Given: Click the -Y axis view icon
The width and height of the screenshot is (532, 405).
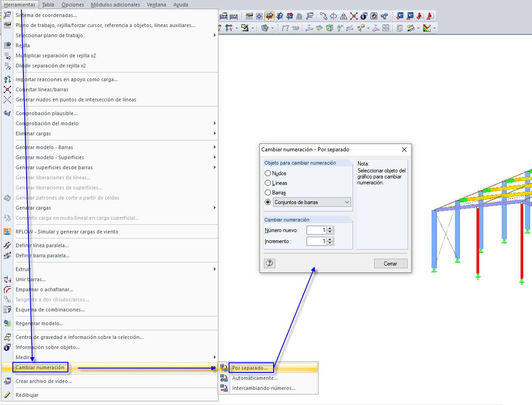Looking at the screenshot, I should pos(229,28).
